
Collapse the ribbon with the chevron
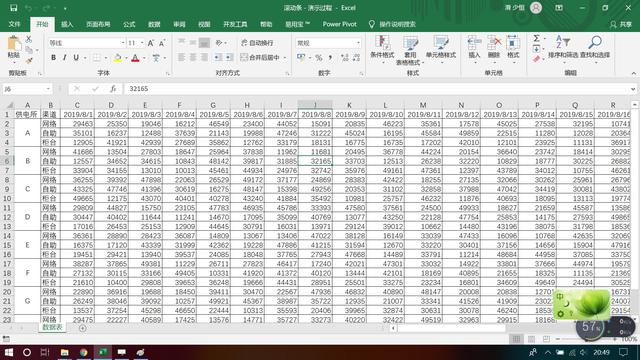[633, 73]
